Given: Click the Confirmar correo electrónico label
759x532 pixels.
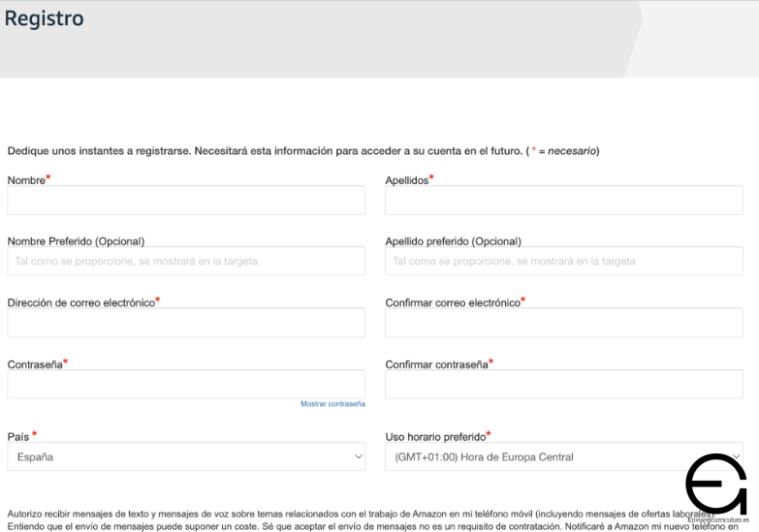Looking at the screenshot, I should click(x=452, y=302).
